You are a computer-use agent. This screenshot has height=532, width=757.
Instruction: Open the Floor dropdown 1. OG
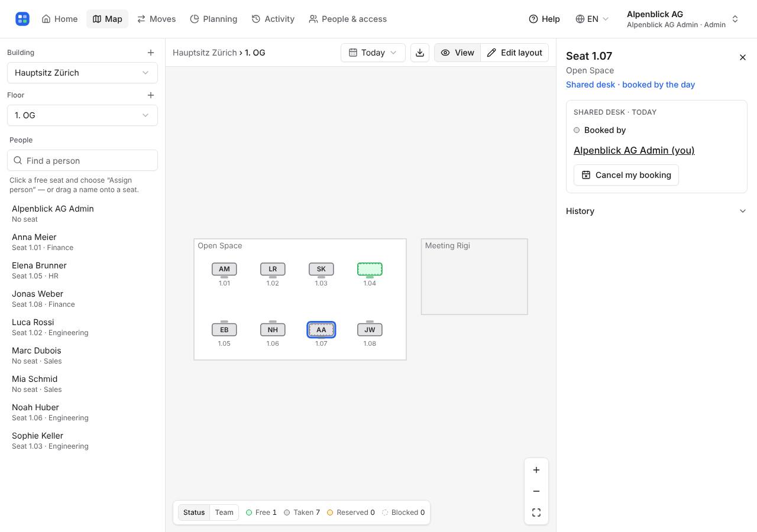click(x=82, y=115)
